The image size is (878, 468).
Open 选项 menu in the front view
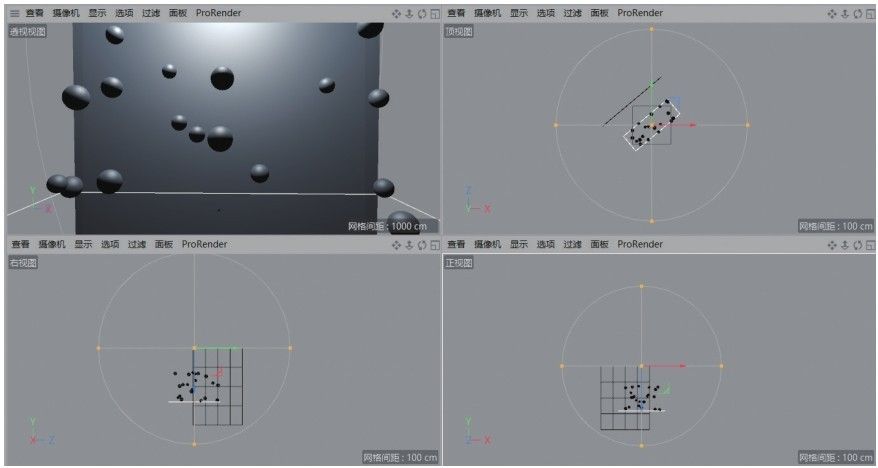(x=546, y=244)
